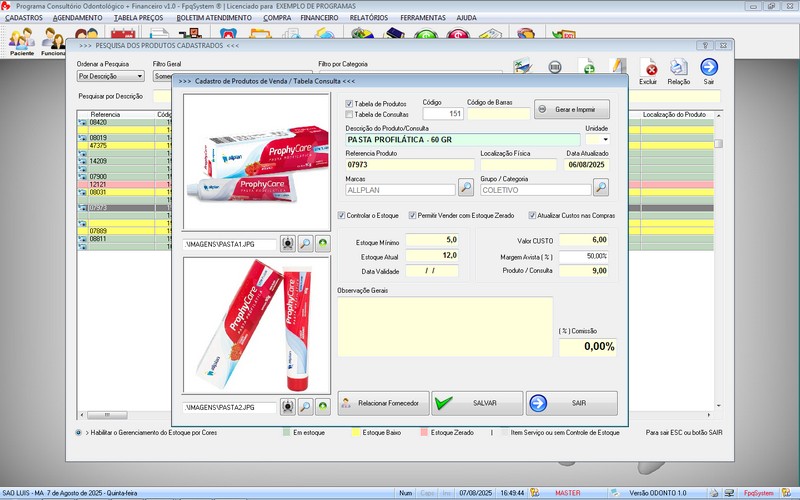Toggle Atualizar Custos nas Compras checkbox
Viewport: 800px width, 500px height.
[x=530, y=216]
